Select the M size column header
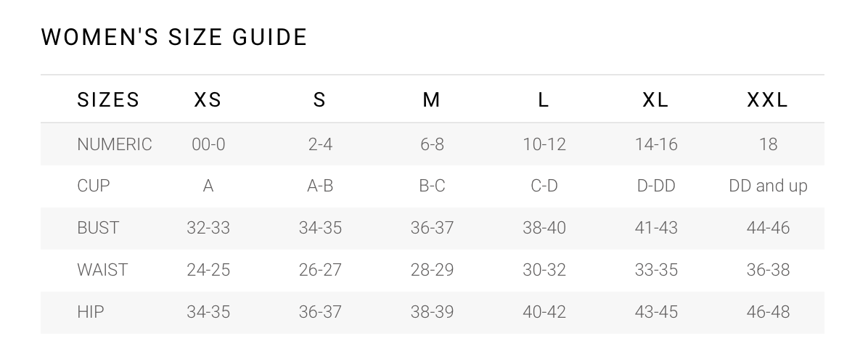 [x=431, y=100]
